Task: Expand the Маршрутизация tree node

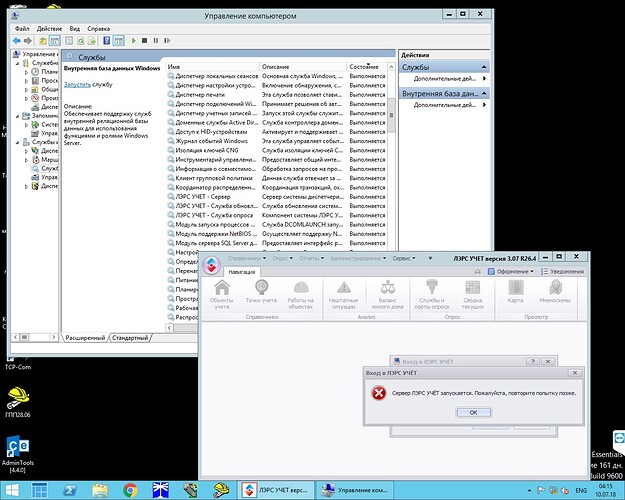Action: click(26, 160)
